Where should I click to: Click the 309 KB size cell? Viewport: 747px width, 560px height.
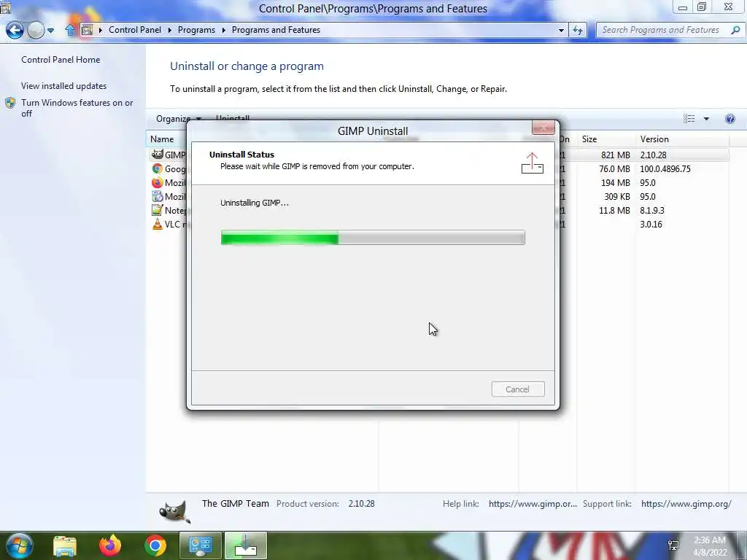(x=617, y=196)
